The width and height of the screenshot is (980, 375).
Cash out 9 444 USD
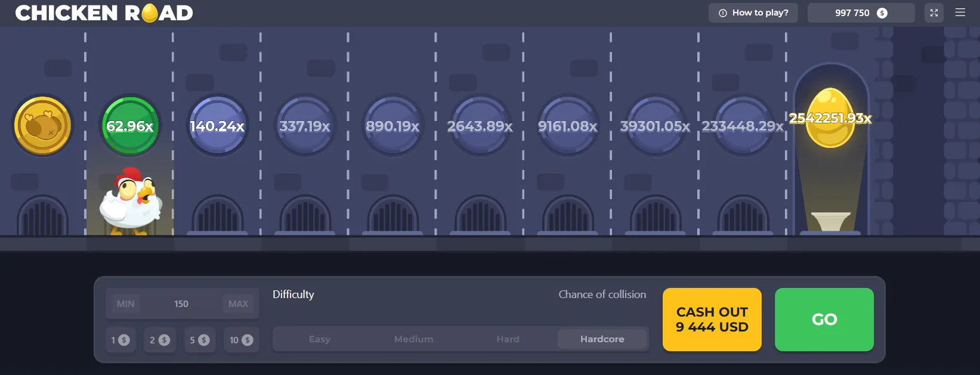(712, 320)
